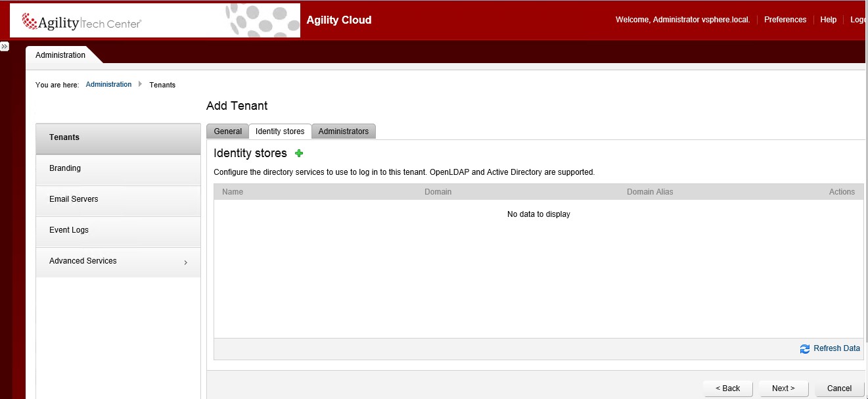
Task: Expand the collapsed left side panel arrows
Action: [4, 47]
